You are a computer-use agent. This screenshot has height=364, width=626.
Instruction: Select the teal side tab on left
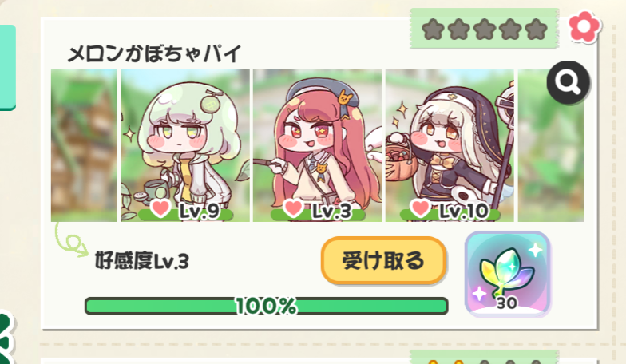[8, 67]
